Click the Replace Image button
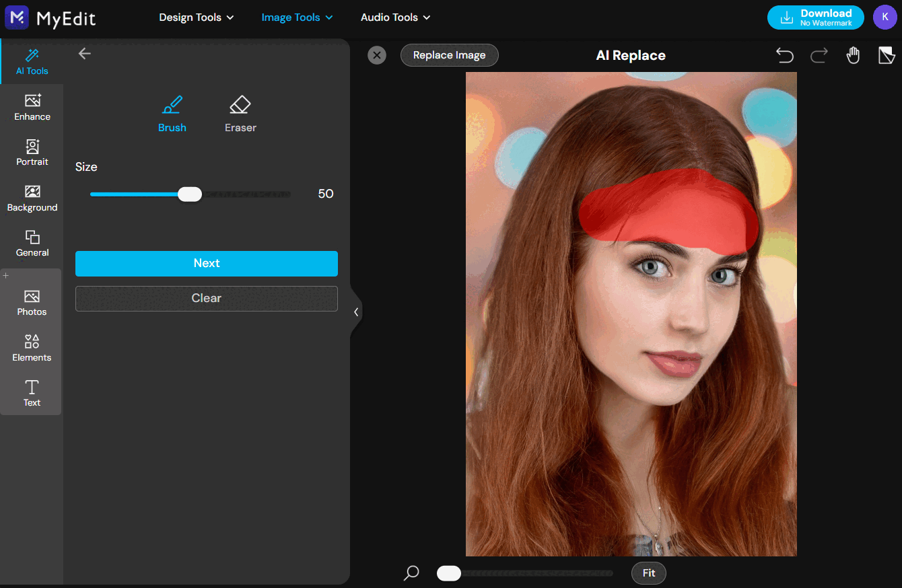This screenshot has width=902, height=588. [450, 55]
